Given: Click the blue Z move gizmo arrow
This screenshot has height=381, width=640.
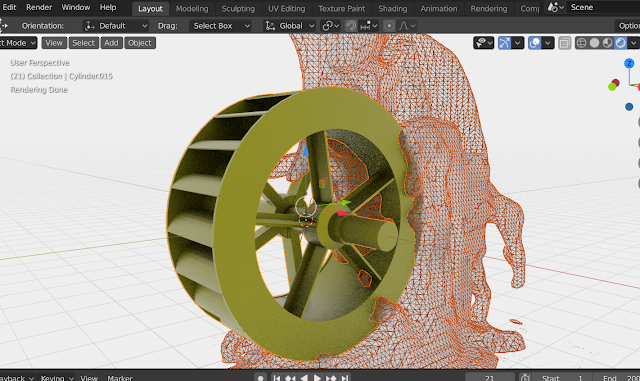Looking at the screenshot, I should coord(306,150).
